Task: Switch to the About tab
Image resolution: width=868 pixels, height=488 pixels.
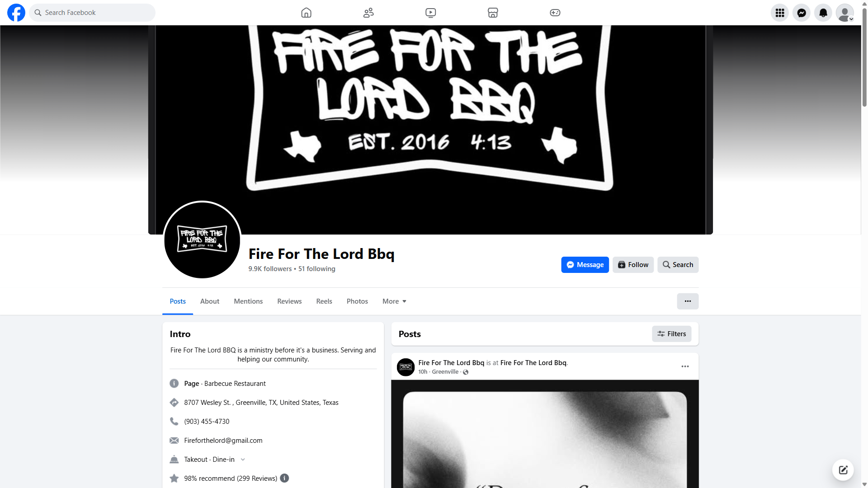Action: pyautogui.click(x=210, y=301)
